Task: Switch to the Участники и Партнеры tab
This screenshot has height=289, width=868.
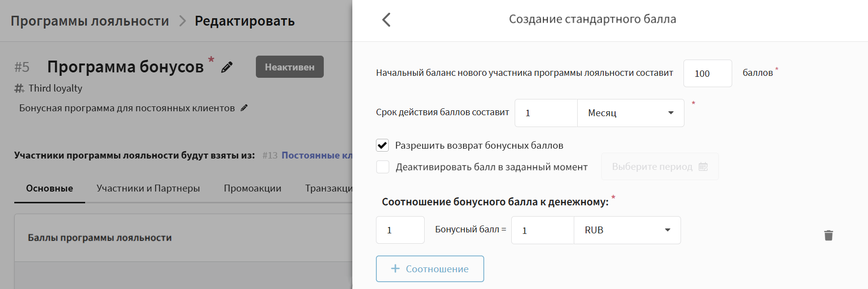Action: click(148, 188)
